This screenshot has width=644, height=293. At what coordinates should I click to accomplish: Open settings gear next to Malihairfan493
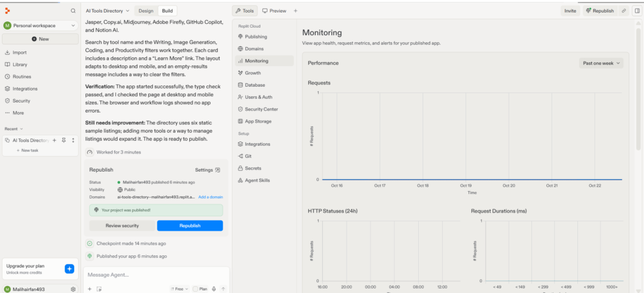73,289
